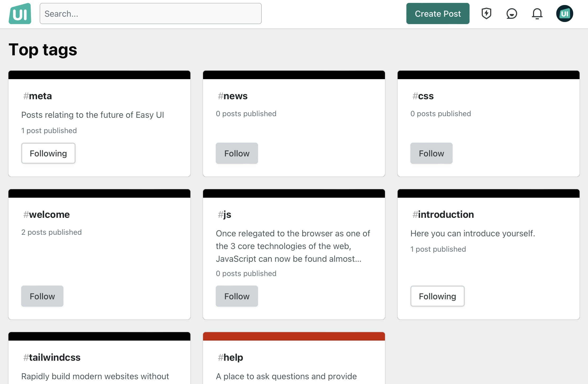This screenshot has height=384, width=588.
Task: Click the Create Post button
Action: pyautogui.click(x=438, y=13)
